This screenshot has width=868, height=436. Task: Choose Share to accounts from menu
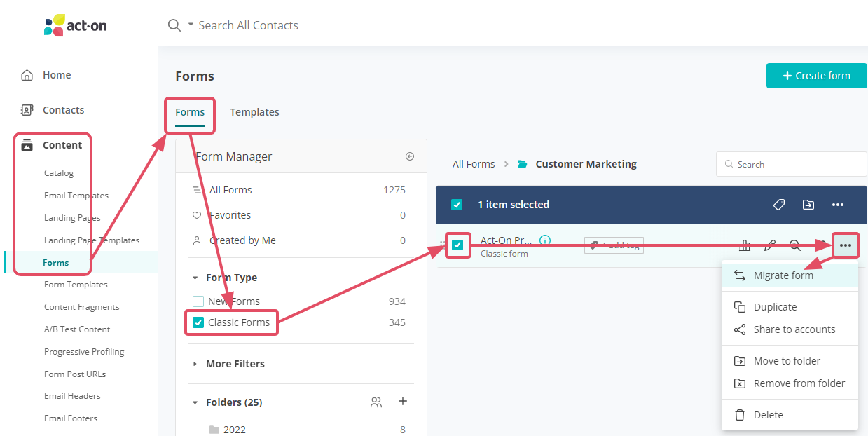(x=790, y=329)
